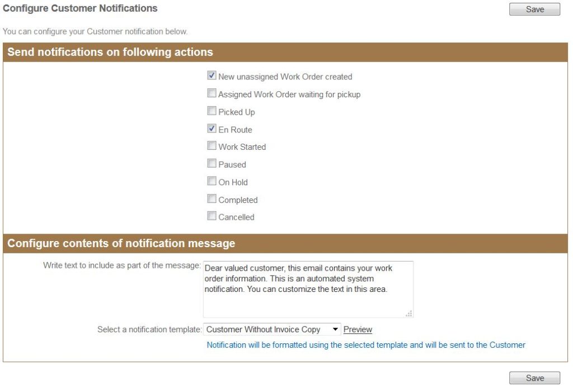Image resolution: width=573 pixels, height=392 pixels.
Task: Click Configure contents of notification message header
Action: (x=121, y=243)
